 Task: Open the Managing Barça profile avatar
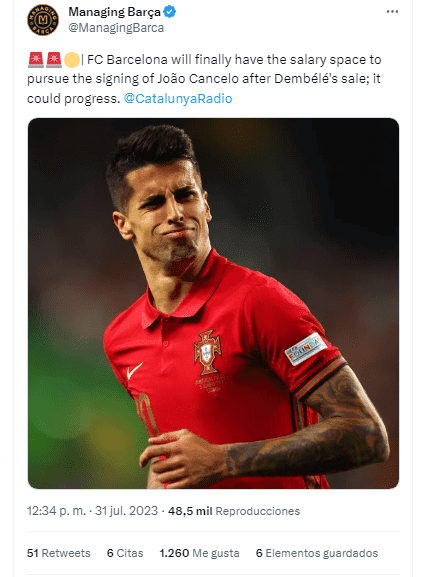click(43, 20)
